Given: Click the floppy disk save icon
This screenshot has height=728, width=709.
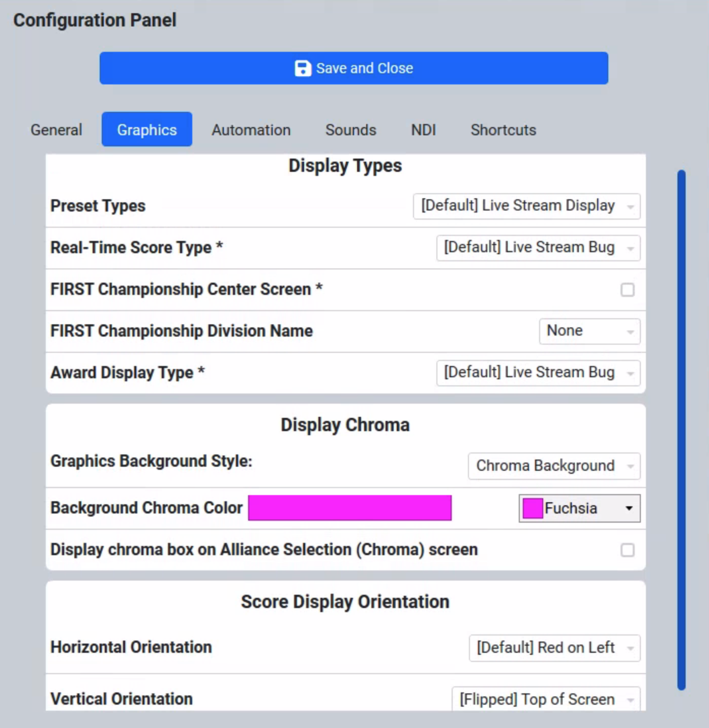Looking at the screenshot, I should click(x=303, y=68).
